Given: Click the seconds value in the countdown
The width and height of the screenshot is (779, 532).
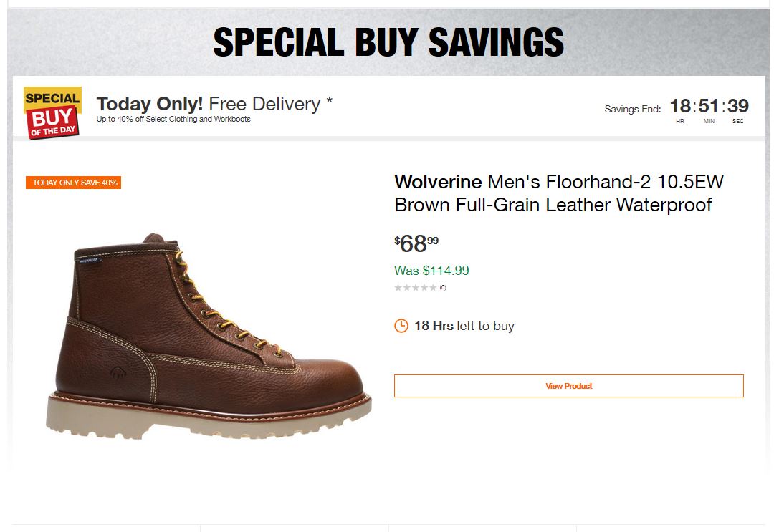Looking at the screenshot, I should click(x=738, y=107).
